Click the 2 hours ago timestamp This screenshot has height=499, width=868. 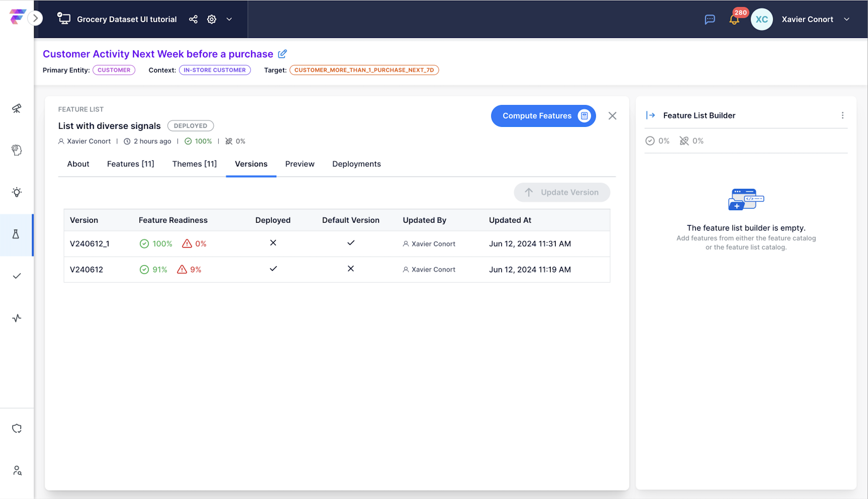147,141
